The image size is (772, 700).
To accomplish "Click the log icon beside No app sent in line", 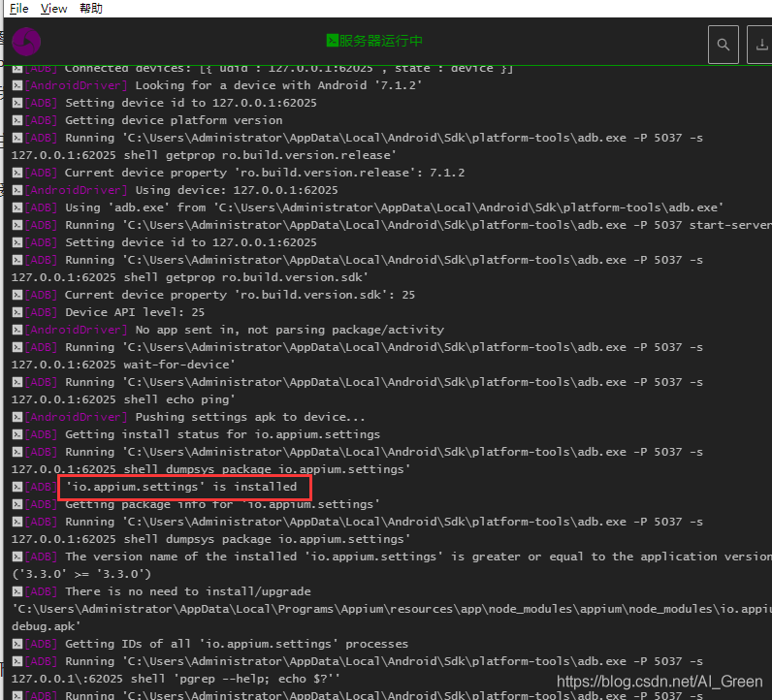I will pos(17,330).
